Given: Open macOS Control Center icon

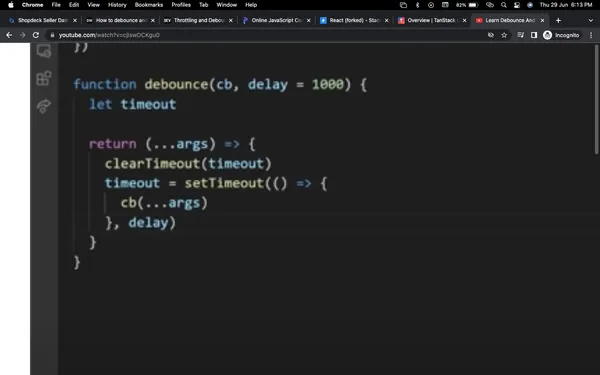Looking at the screenshot, I should pyautogui.click(x=517, y=5).
